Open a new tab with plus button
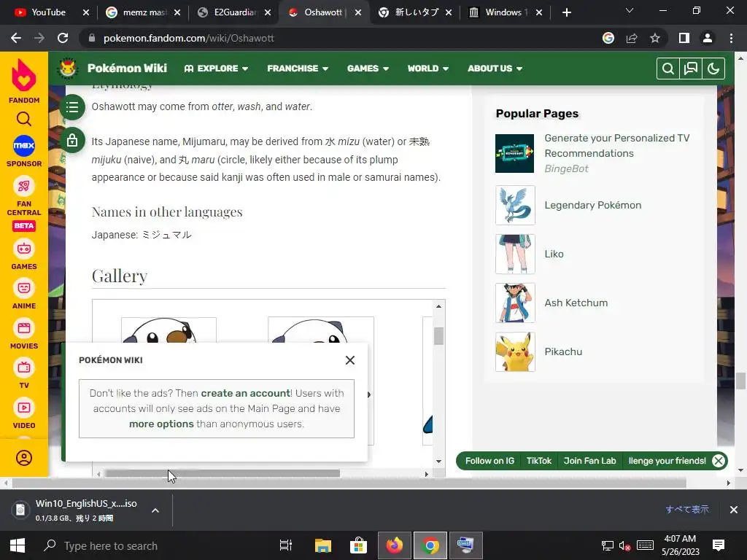Viewport: 747px width, 560px height. [566, 12]
